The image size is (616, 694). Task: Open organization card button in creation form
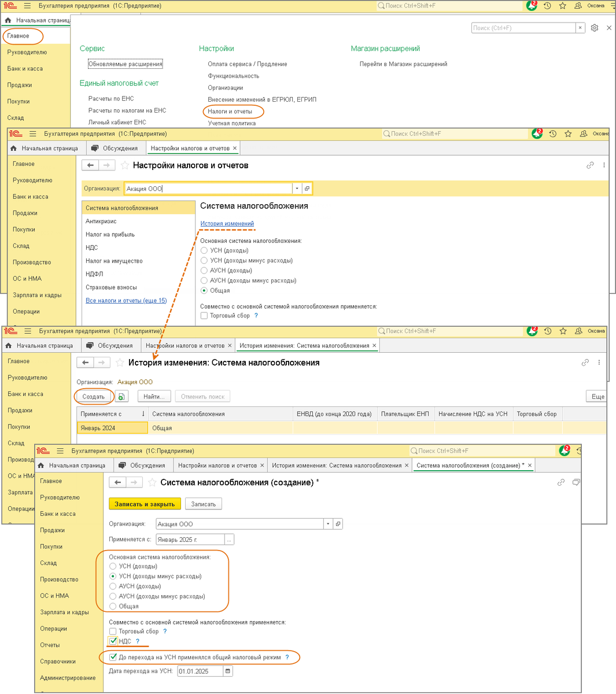tap(338, 524)
